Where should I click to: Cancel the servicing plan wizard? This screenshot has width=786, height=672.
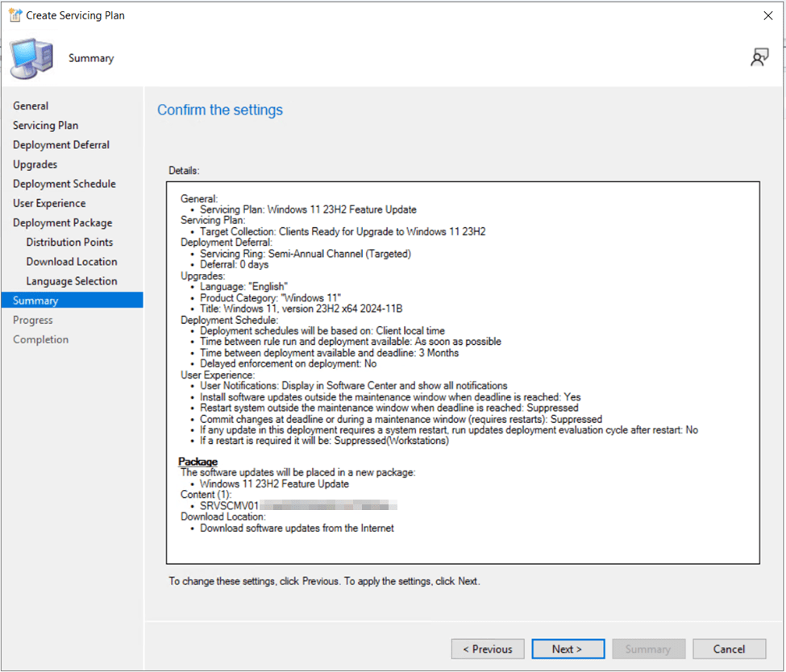click(729, 649)
